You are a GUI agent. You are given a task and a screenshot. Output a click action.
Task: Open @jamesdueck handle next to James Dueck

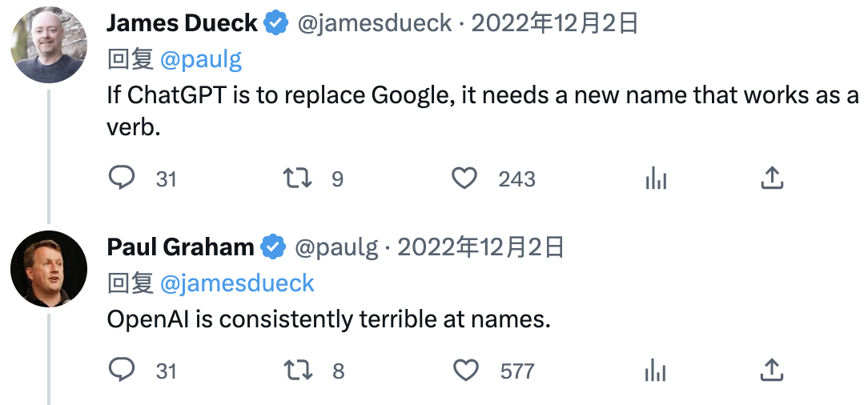tap(375, 23)
